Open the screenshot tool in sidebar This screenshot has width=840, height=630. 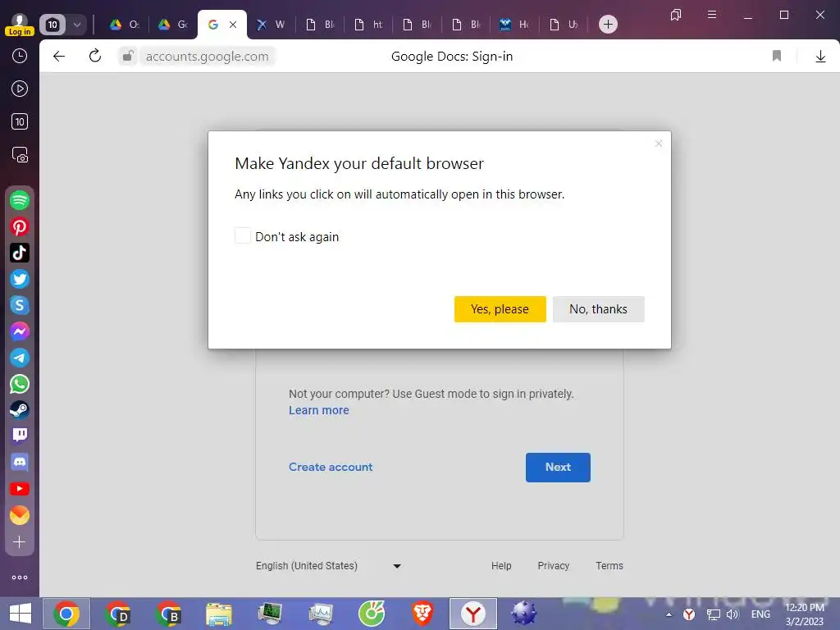click(x=20, y=155)
